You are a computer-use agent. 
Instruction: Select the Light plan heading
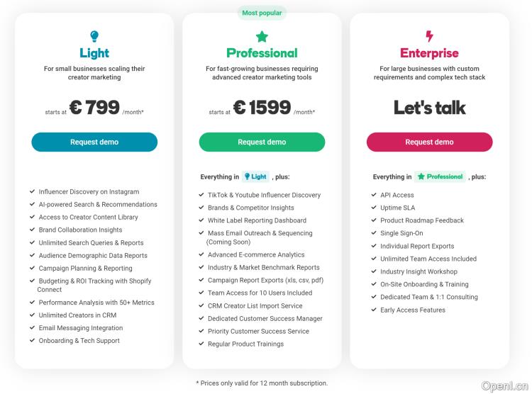pyautogui.click(x=94, y=53)
